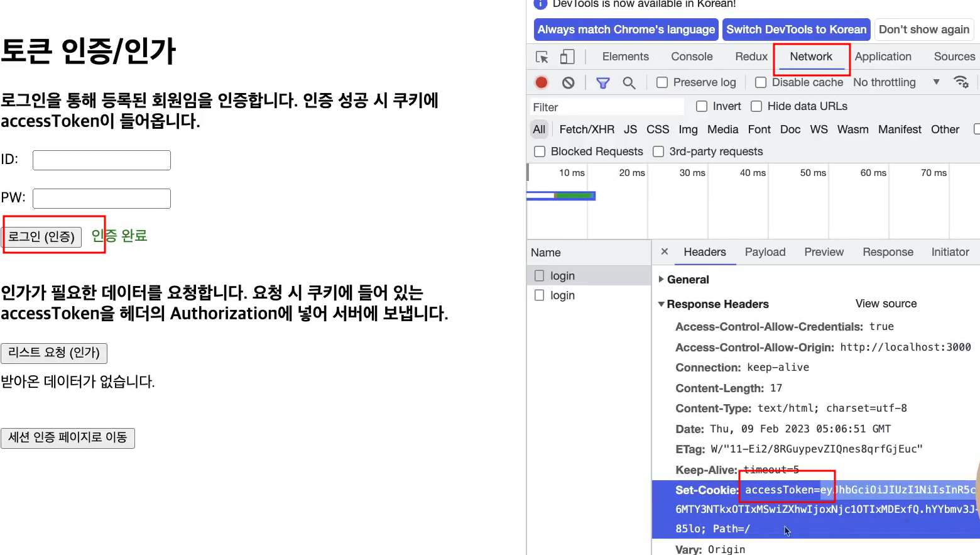Click Always match Chrome's language

point(626,30)
